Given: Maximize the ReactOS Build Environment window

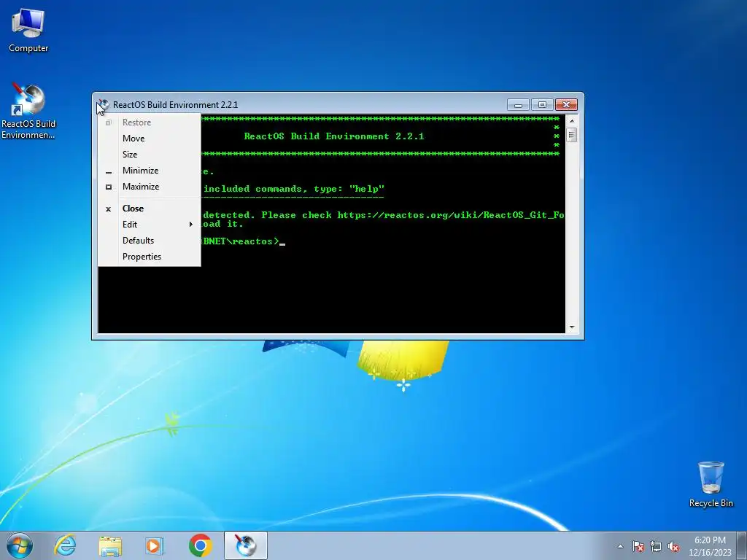Looking at the screenshot, I should (x=542, y=105).
